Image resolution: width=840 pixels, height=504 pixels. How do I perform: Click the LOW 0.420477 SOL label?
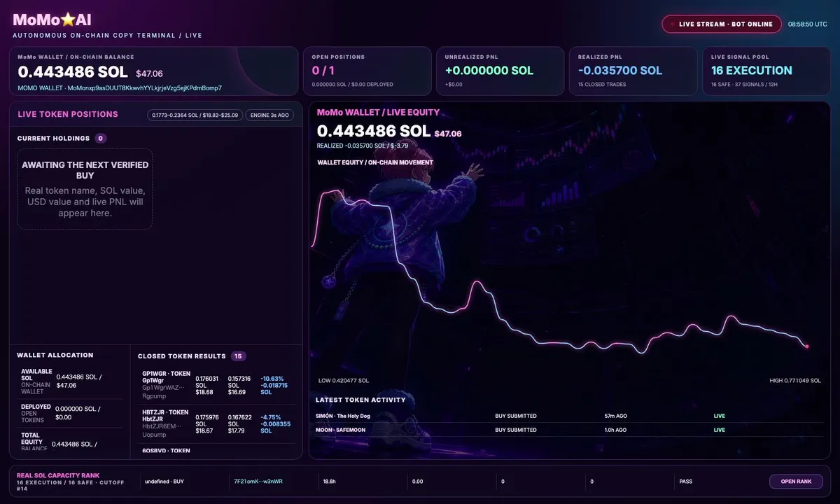[x=344, y=381]
